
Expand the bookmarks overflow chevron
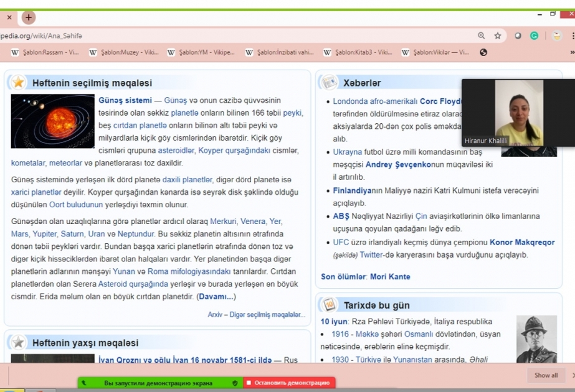pyautogui.click(x=572, y=52)
